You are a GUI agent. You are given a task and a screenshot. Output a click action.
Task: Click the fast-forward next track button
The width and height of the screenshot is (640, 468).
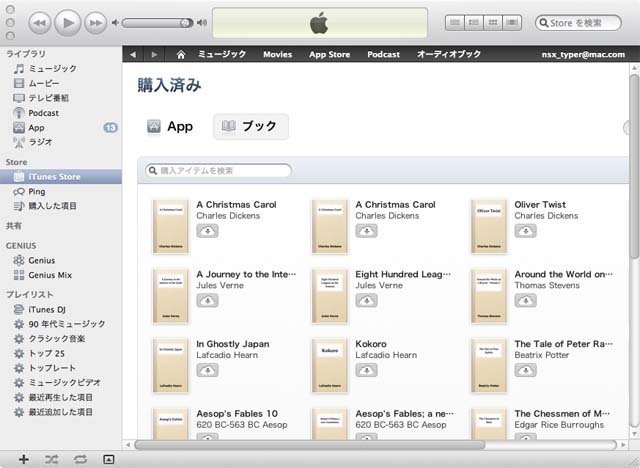96,23
